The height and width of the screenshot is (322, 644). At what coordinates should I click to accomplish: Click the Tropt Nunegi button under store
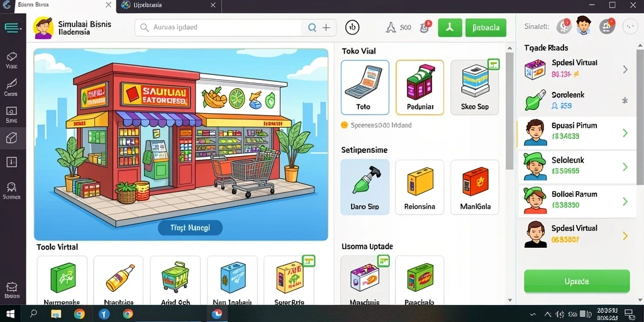[x=190, y=228]
